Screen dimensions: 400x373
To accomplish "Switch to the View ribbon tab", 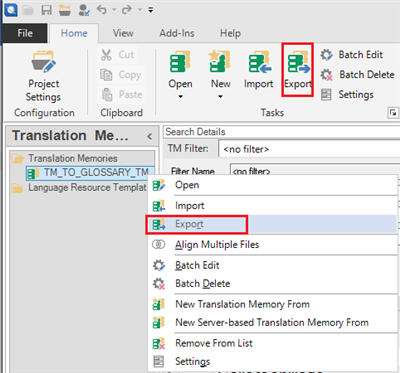I will coord(123,33).
